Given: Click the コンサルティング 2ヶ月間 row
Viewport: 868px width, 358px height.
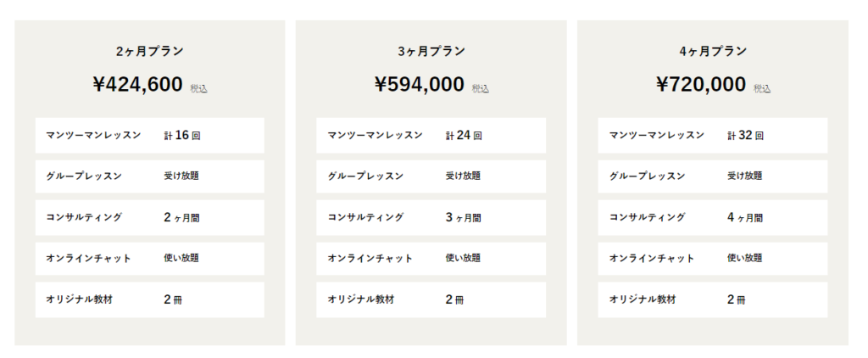Looking at the screenshot, I should click(x=149, y=217).
